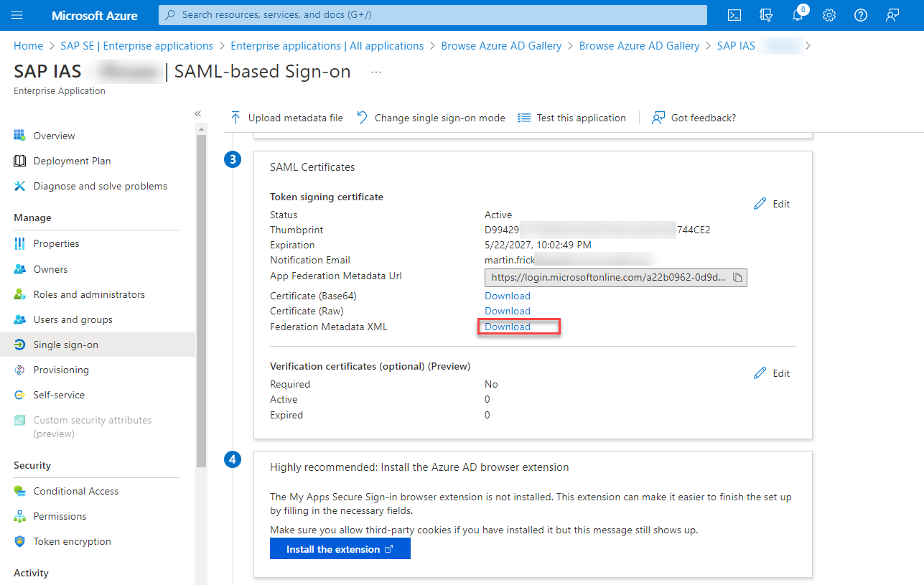Image resolution: width=924 pixels, height=585 pixels.
Task: Open Enterprise applications | All applications breadcrumb
Action: tap(327, 45)
